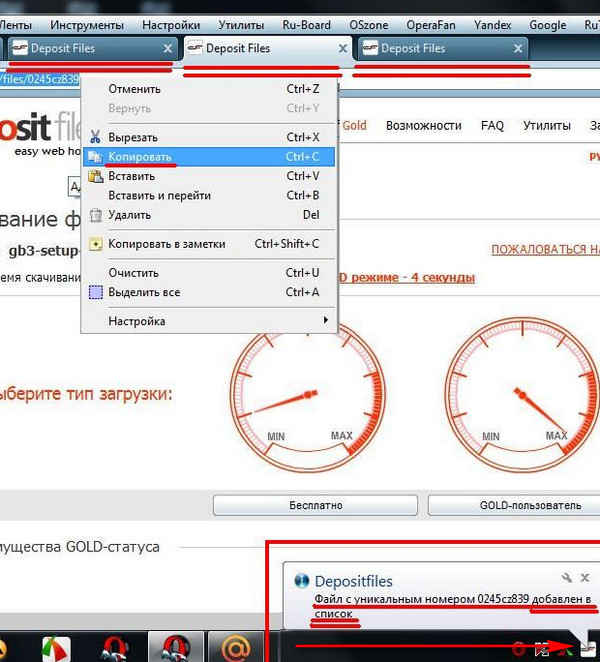Click the GOLD-пользователь button
Viewport: 600px width, 662px height.
514,506
